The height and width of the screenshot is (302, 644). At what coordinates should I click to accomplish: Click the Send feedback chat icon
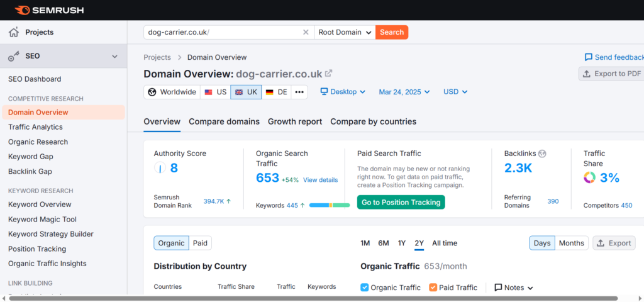tap(588, 57)
